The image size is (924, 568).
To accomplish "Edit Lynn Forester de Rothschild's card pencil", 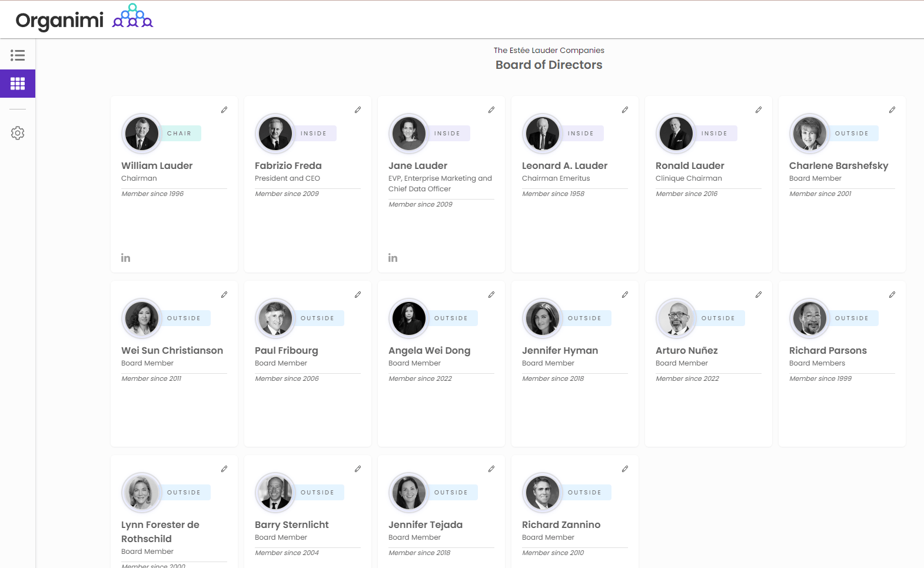I will (224, 469).
